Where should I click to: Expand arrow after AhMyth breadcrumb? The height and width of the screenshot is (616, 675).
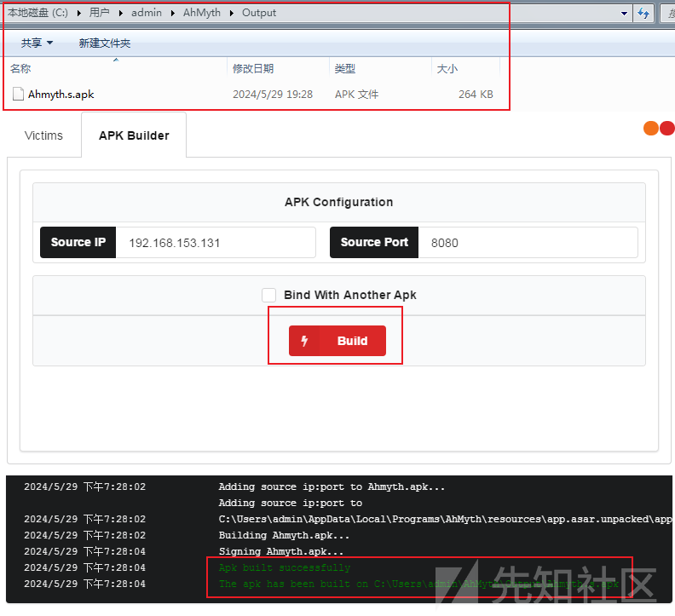(232, 14)
